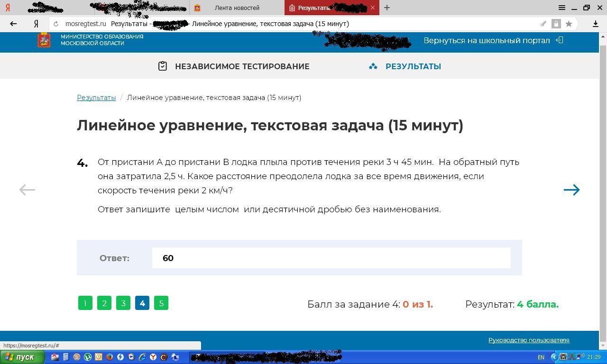Select current question 4 button
607x364 pixels.
click(x=142, y=303)
